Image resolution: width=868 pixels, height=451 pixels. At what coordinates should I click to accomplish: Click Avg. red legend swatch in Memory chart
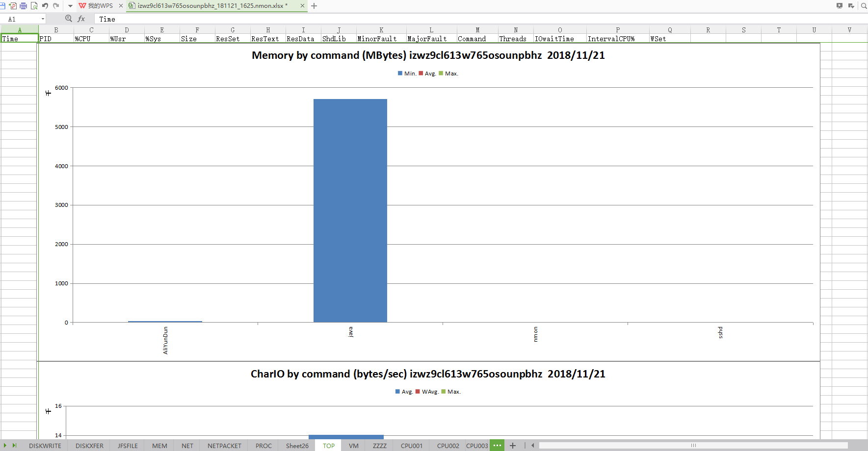[x=421, y=74]
